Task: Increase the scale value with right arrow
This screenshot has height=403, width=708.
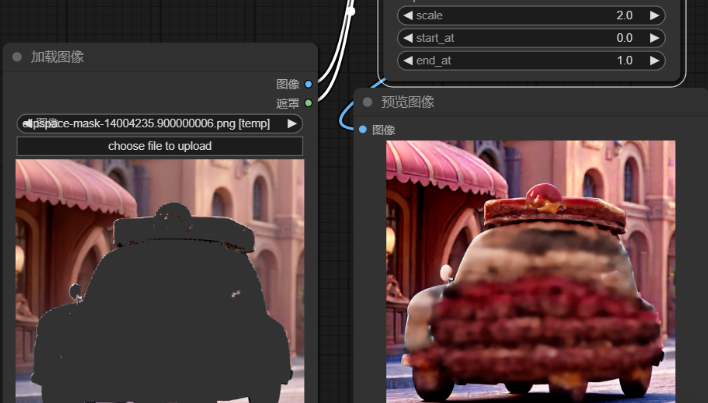Action: [654, 15]
